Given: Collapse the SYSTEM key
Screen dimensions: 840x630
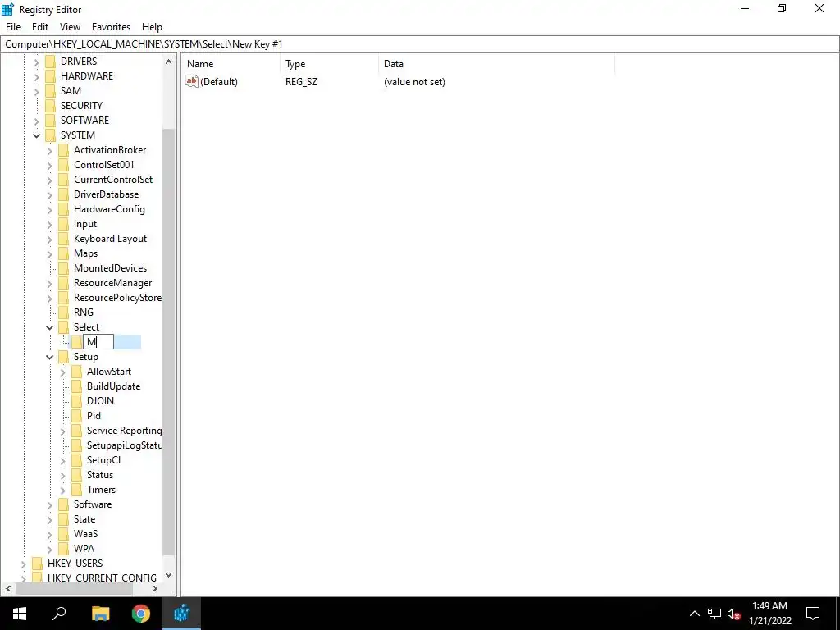Looking at the screenshot, I should point(36,135).
